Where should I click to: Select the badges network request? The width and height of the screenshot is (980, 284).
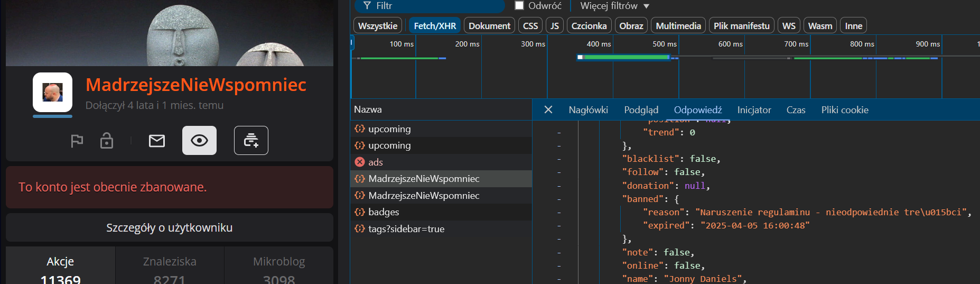point(384,212)
